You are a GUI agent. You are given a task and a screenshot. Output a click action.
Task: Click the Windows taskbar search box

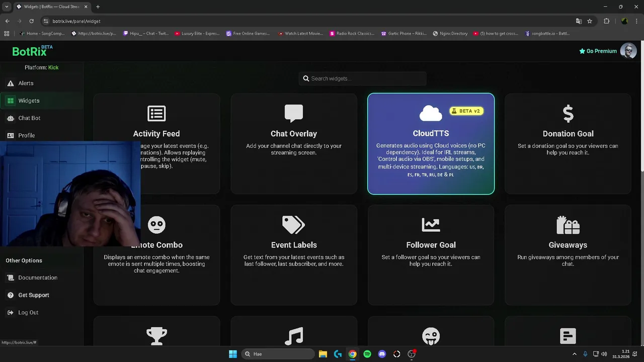(x=277, y=354)
